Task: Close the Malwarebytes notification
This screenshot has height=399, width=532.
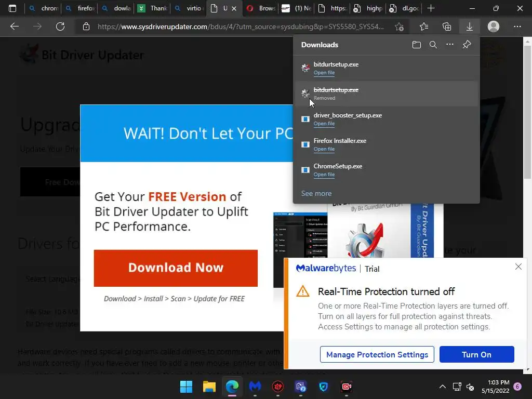Action: pos(518,267)
